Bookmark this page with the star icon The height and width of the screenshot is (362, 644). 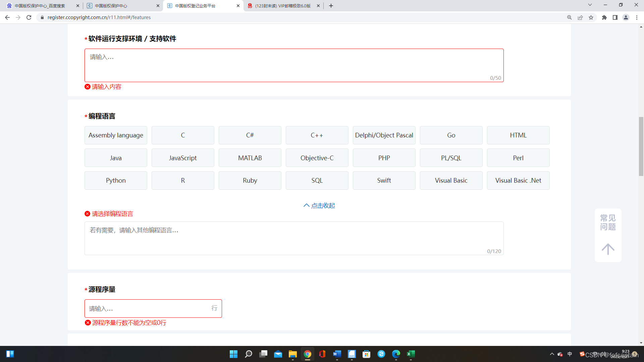[x=591, y=17]
